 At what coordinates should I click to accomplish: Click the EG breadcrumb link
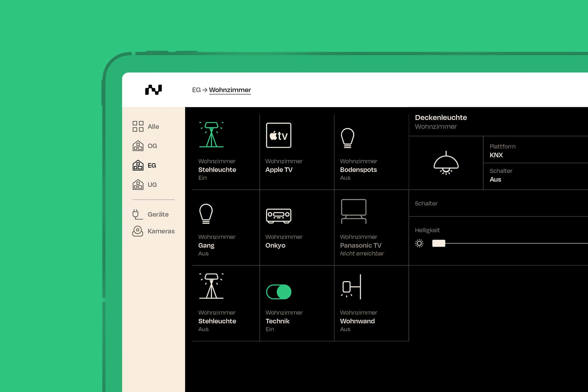tap(196, 90)
